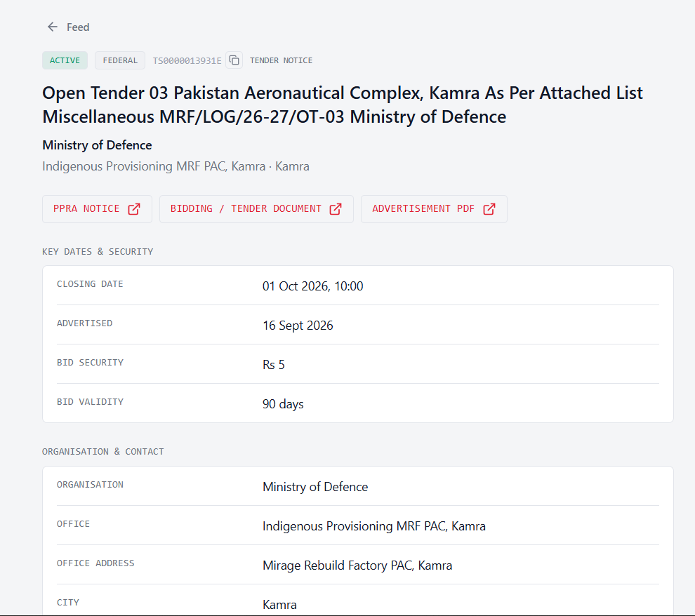Click the KEY DATES & SECURITY section heading

pos(98,252)
